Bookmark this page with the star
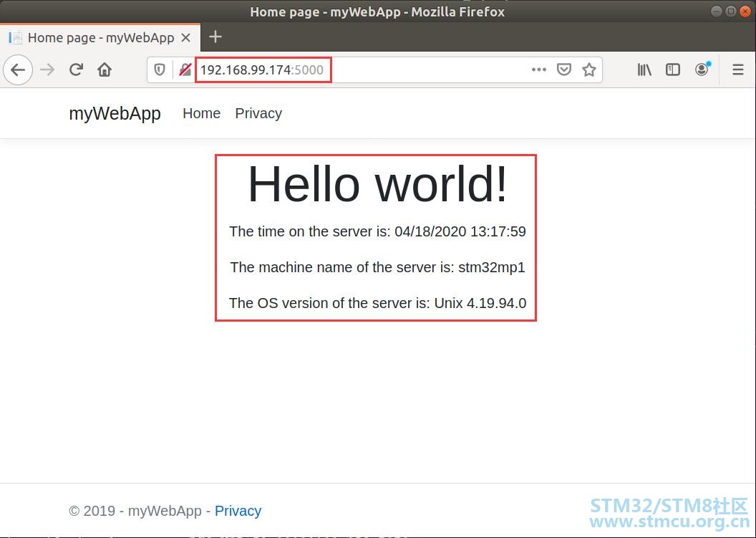 588,69
